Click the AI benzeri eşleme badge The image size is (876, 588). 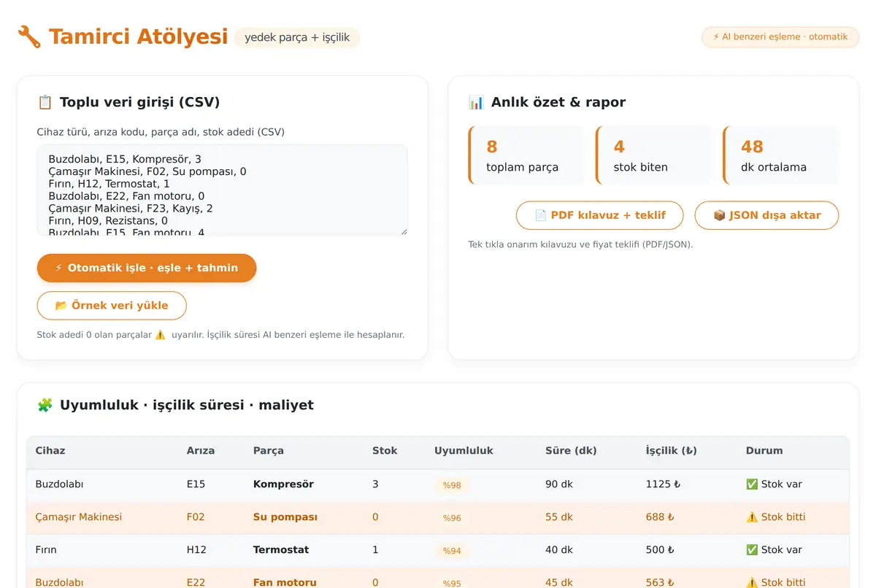point(780,36)
